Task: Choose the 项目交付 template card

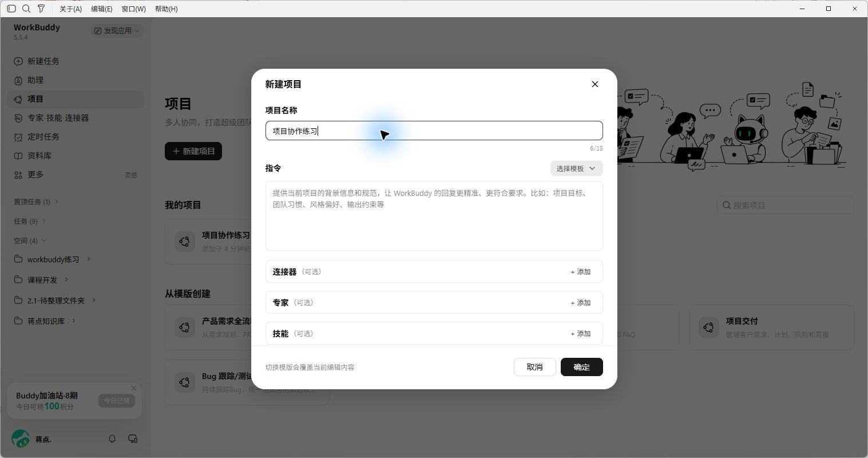Action: point(771,327)
